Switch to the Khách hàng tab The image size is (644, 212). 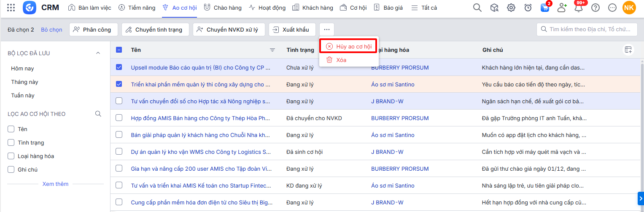point(312,8)
